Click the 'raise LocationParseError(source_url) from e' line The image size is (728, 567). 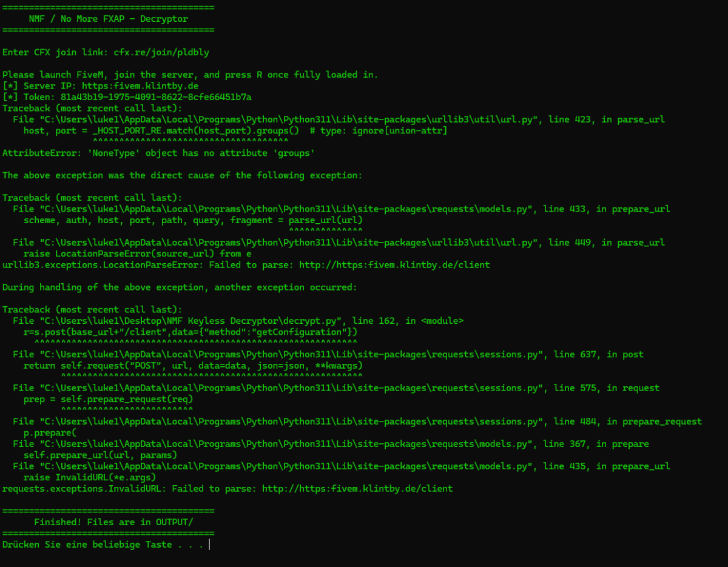click(x=137, y=253)
